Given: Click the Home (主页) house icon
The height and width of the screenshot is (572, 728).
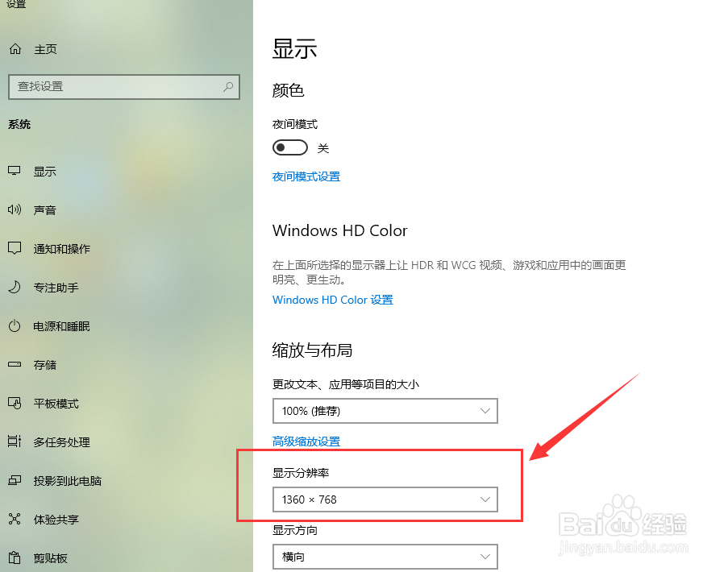Looking at the screenshot, I should [x=15, y=48].
